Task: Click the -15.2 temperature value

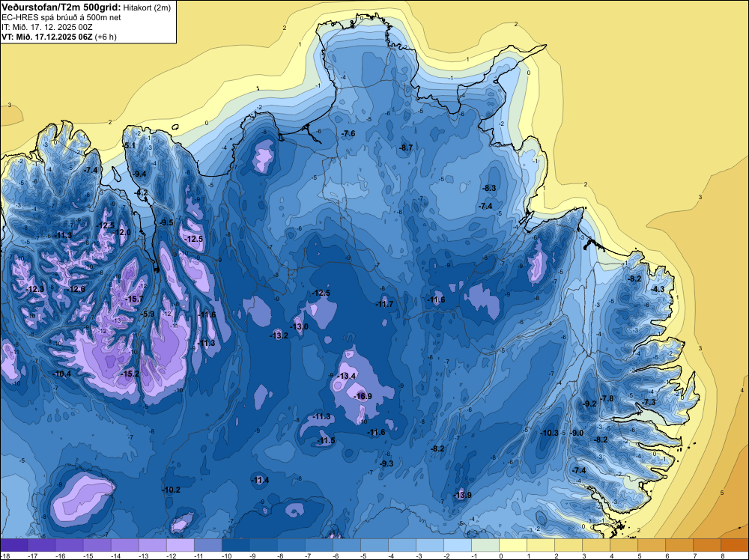Action: [130, 374]
